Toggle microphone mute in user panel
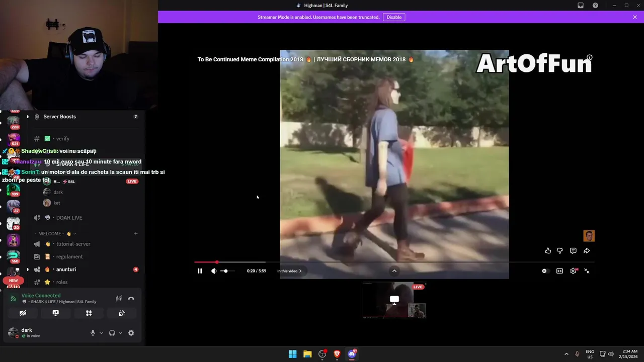This screenshot has height=362, width=644. pyautogui.click(x=93, y=333)
